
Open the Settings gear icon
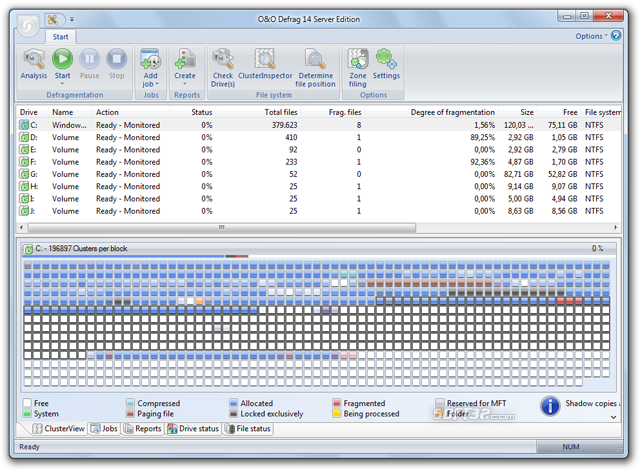tap(386, 59)
